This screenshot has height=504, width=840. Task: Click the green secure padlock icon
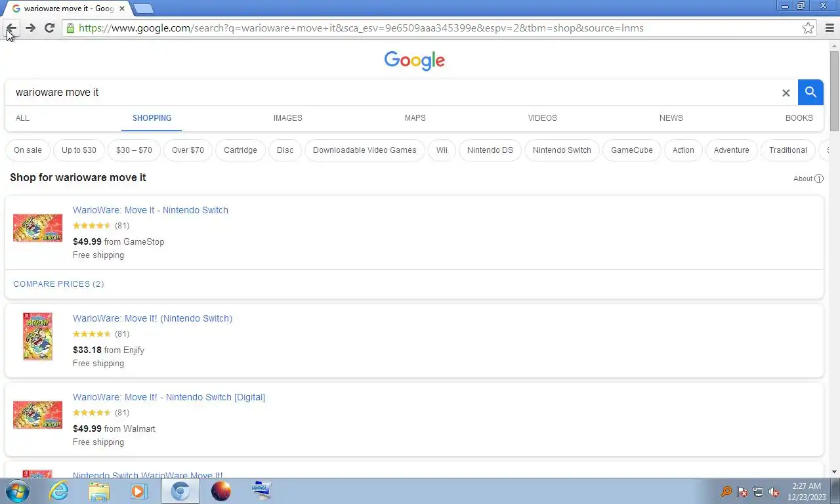pyautogui.click(x=70, y=28)
